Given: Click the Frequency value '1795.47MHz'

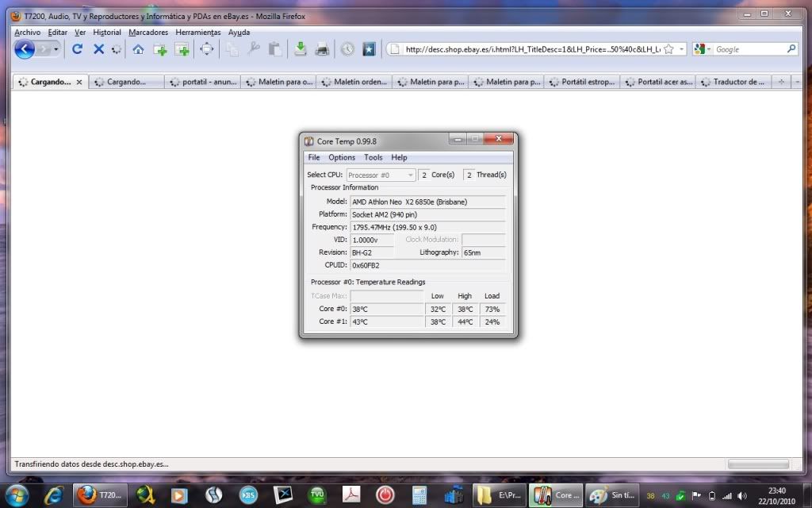Looking at the screenshot, I should coord(427,227).
